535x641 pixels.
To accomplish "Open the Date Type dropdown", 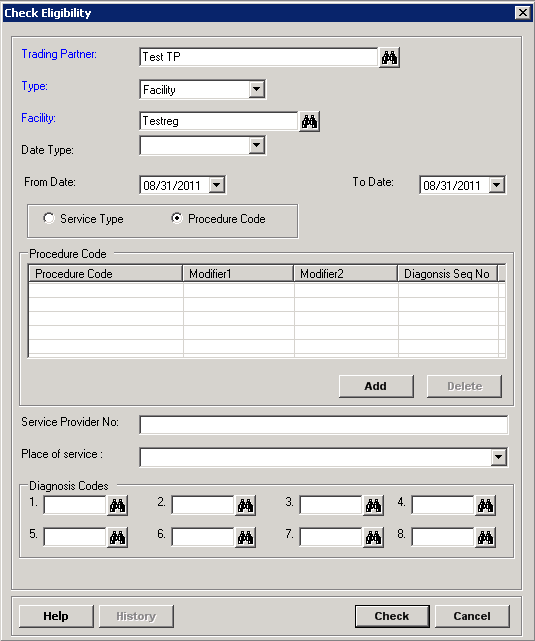I will point(256,145).
